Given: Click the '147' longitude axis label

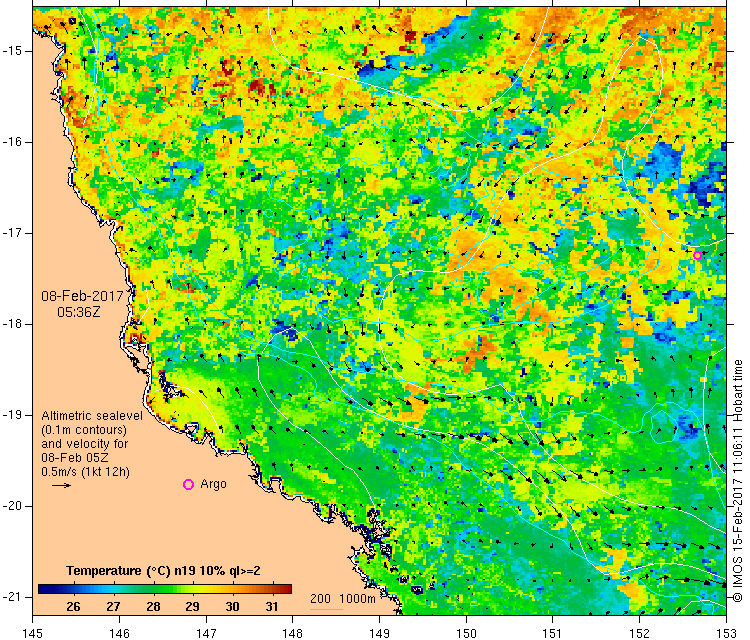Looking at the screenshot, I should [206, 633].
